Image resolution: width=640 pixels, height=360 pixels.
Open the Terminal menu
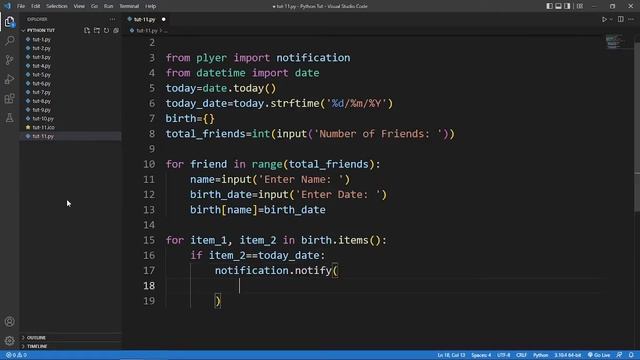pos(129,6)
